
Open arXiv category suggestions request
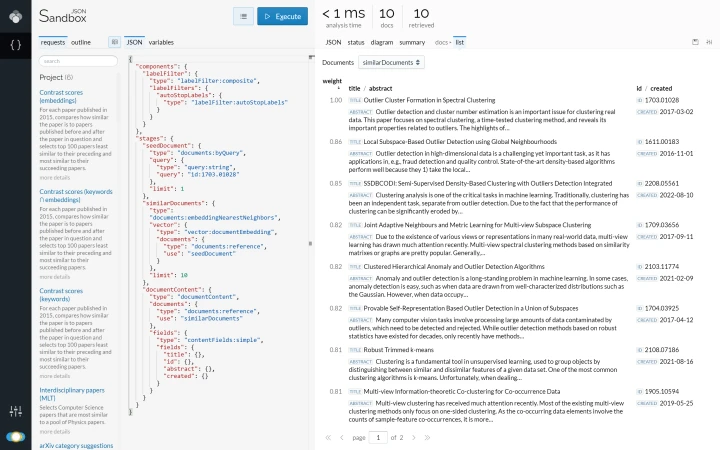[76, 445]
